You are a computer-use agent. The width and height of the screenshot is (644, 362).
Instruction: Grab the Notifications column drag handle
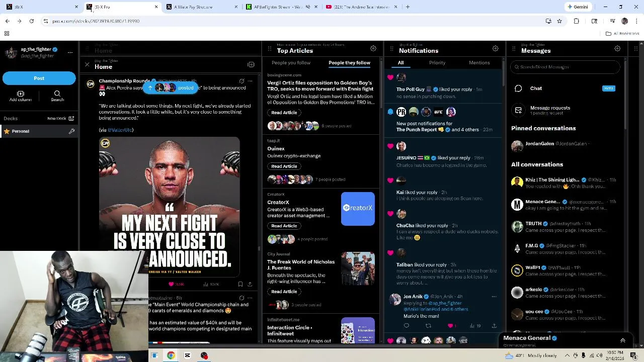(391, 49)
